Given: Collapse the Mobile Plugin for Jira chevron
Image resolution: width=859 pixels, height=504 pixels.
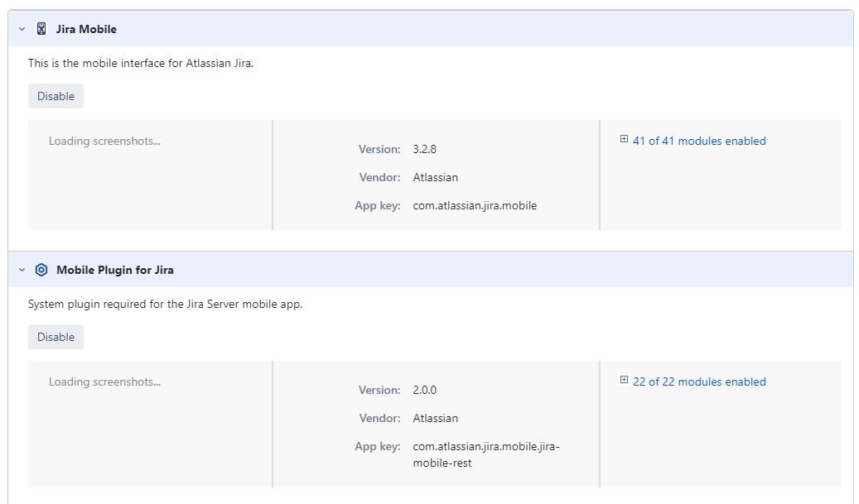Looking at the screenshot, I should 22,270.
